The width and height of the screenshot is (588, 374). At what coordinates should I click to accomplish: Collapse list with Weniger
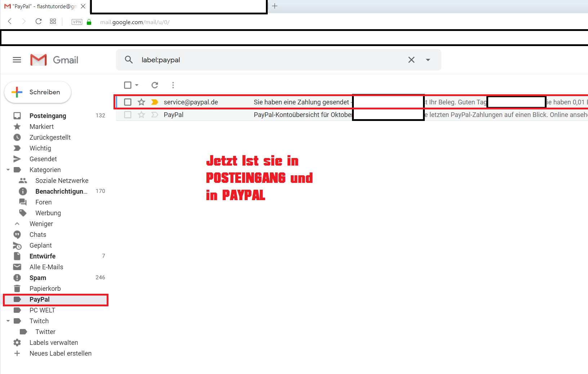[x=41, y=224]
